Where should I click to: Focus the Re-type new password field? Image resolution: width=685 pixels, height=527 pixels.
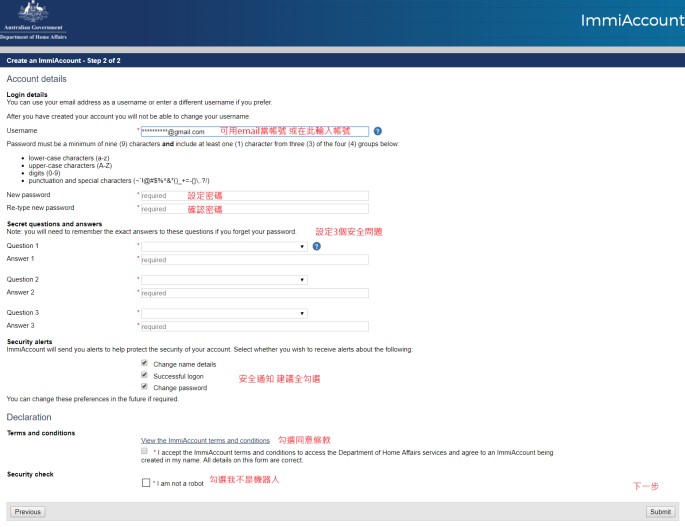click(x=255, y=209)
